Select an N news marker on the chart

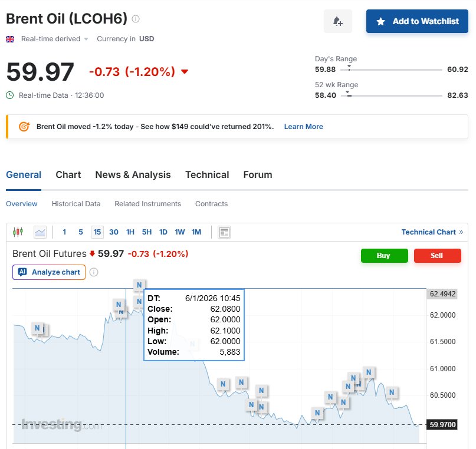pyautogui.click(x=223, y=384)
